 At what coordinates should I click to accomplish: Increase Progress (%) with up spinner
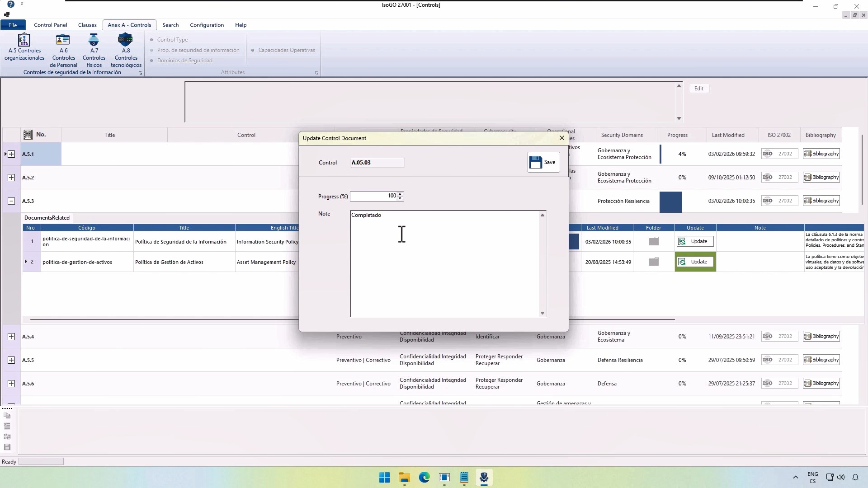[x=400, y=194]
